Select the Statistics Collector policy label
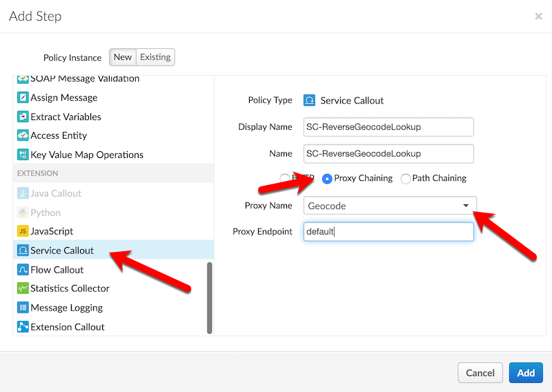This screenshot has width=552, height=392. [70, 288]
